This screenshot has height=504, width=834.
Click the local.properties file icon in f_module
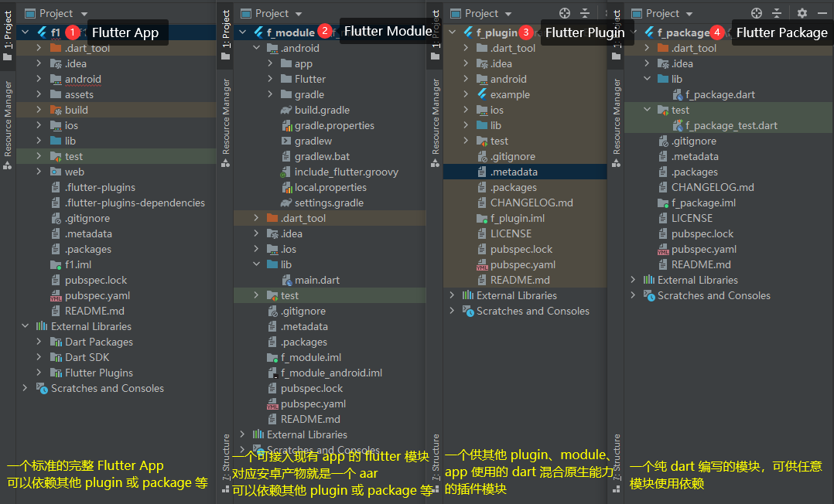287,187
